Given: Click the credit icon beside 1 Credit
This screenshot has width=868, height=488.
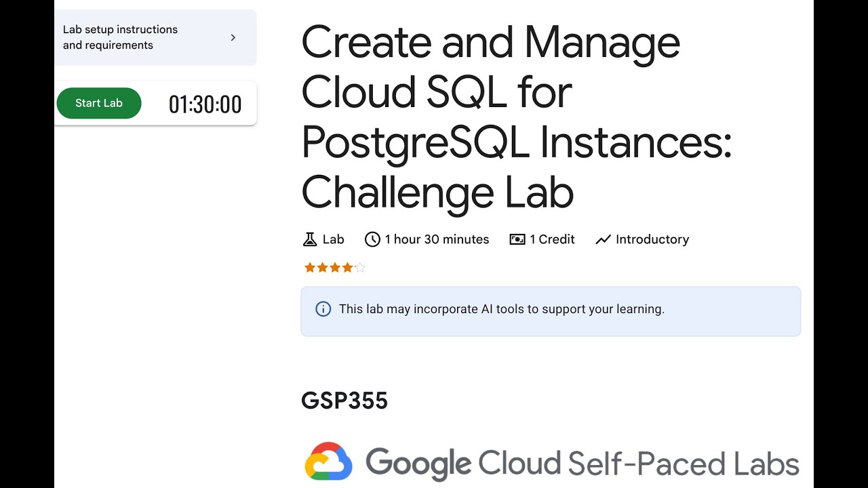Looking at the screenshot, I should pos(517,239).
